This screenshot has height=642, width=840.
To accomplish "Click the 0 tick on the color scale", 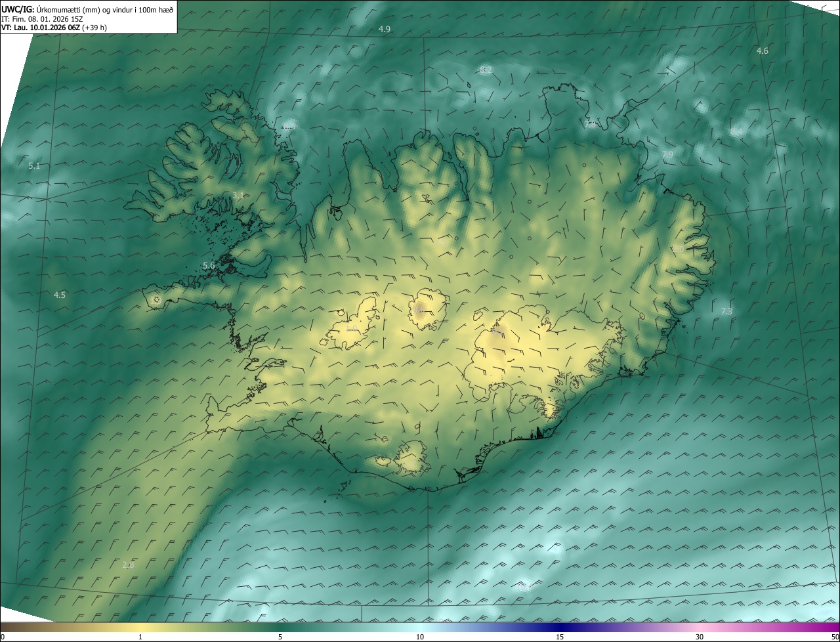I will click(3, 637).
